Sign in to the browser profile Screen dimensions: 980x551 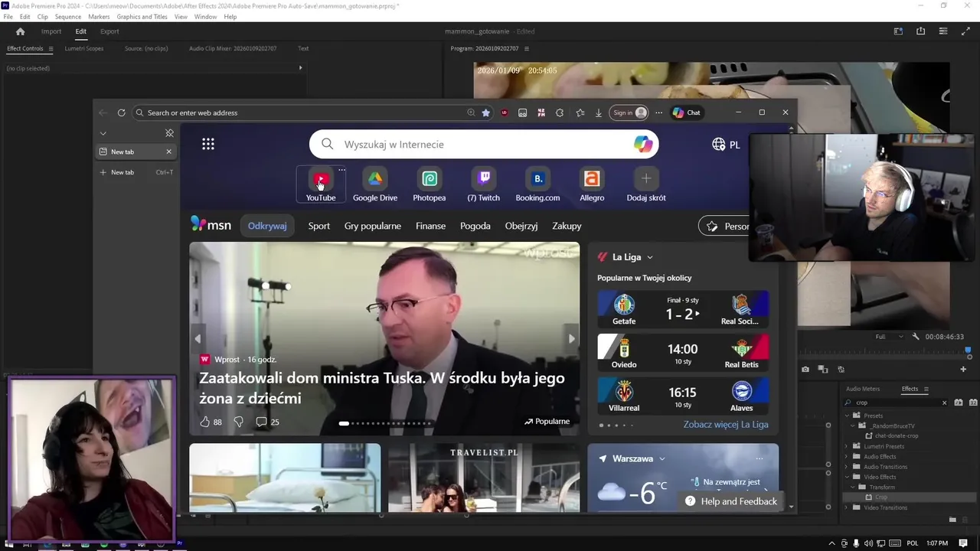[629, 112]
